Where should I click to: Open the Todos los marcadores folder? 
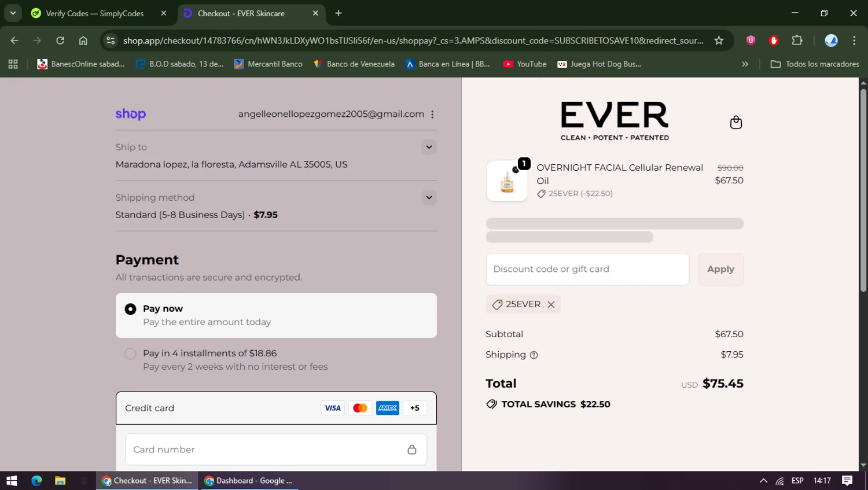(x=815, y=64)
